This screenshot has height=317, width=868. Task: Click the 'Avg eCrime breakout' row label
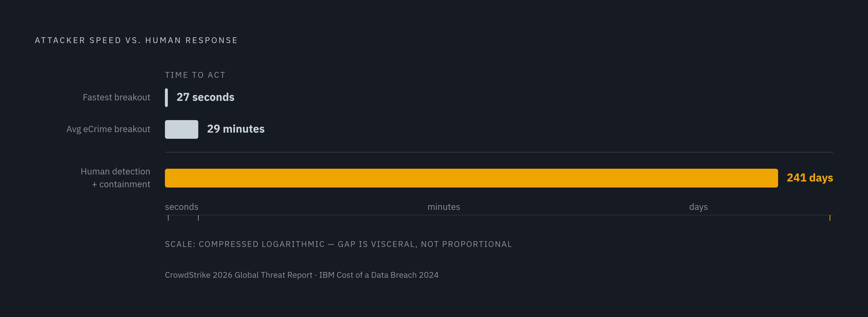tap(108, 129)
